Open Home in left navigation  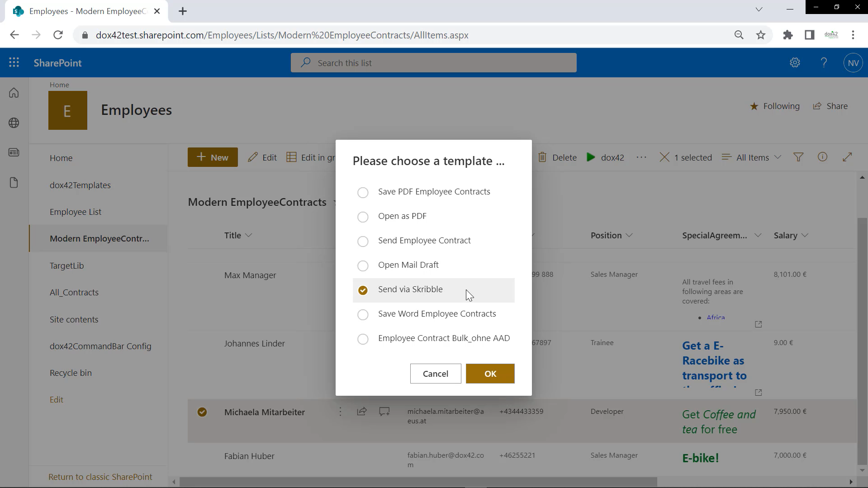[x=61, y=158]
